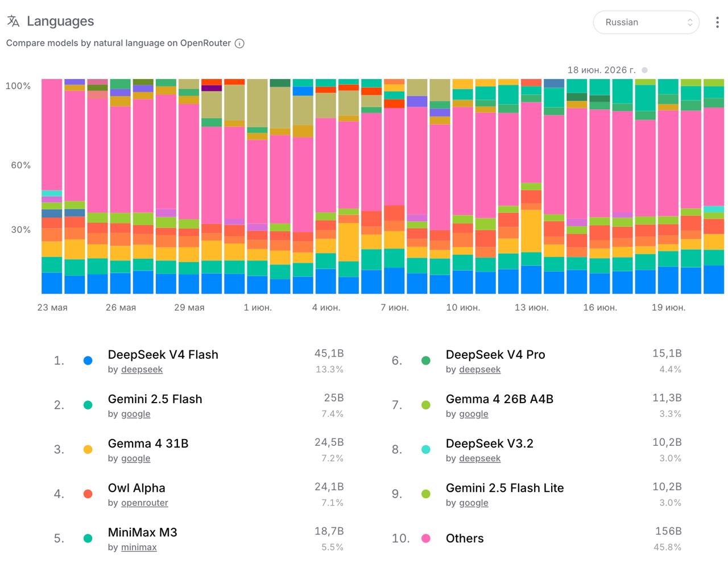728x567 pixels.
Task: Open the Russian language dropdown
Action: (646, 22)
